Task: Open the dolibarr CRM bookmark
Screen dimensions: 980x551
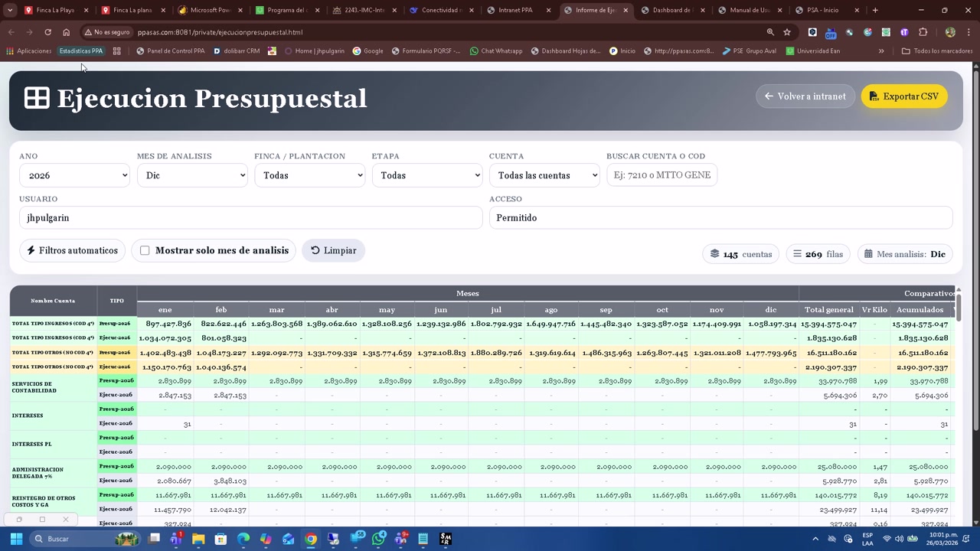Action: click(237, 51)
